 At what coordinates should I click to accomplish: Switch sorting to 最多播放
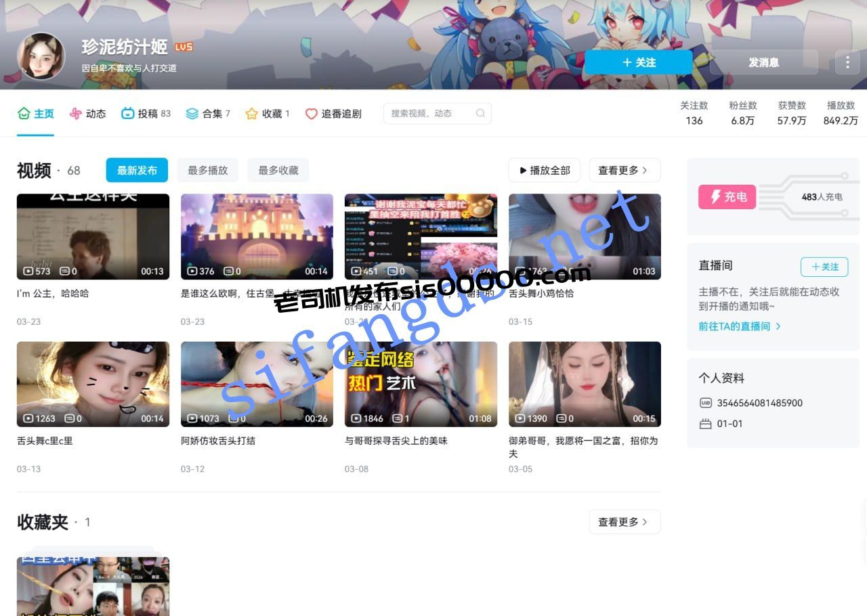tap(208, 171)
